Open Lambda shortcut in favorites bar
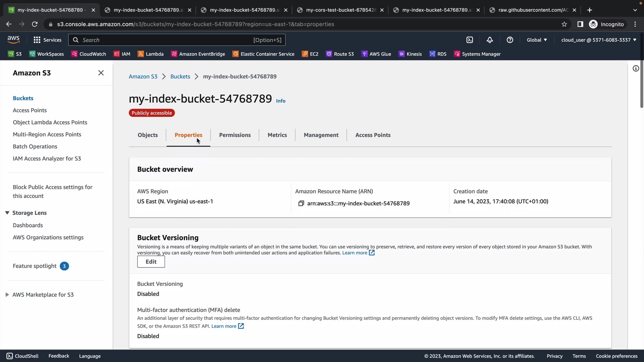 click(151, 54)
